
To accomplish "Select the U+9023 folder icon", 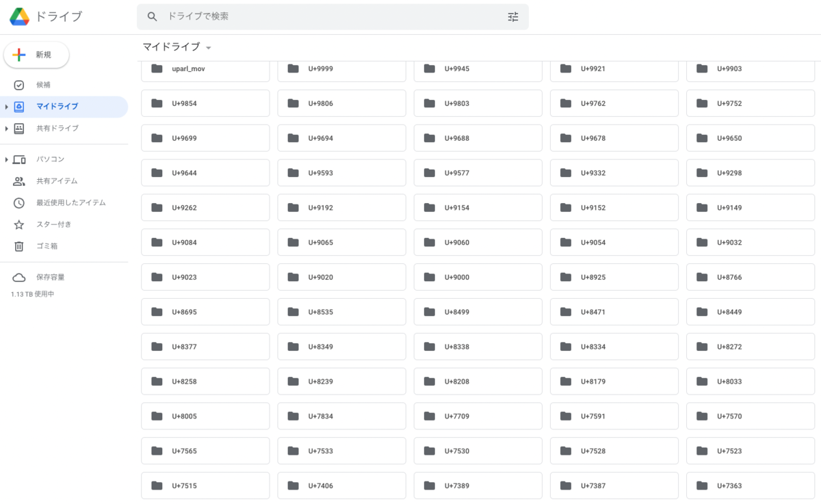I will (x=157, y=278).
